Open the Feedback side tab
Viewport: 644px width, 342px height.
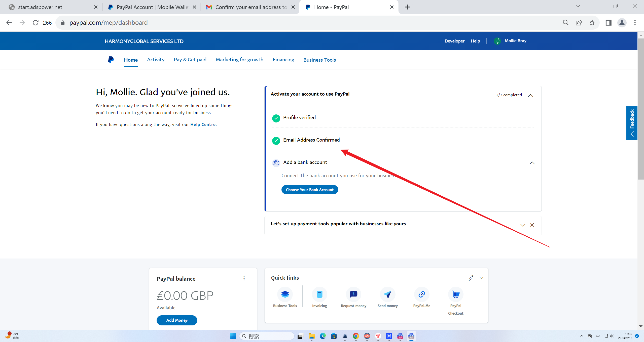pos(632,123)
